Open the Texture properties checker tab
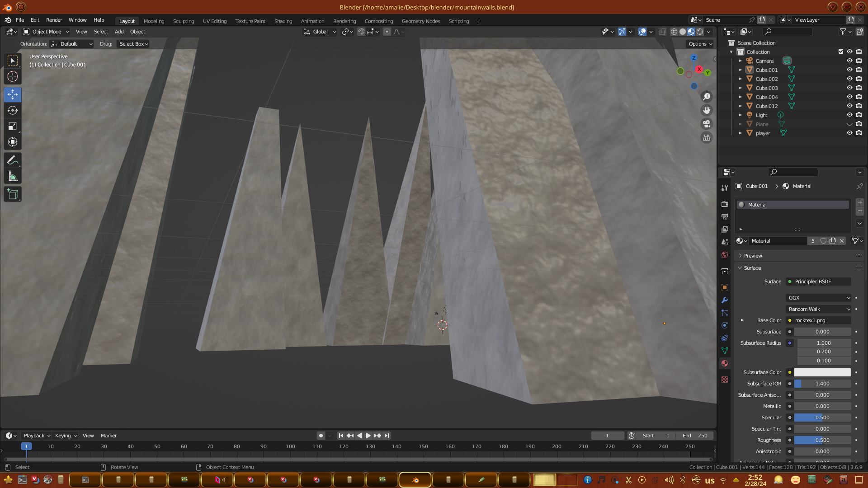 pos(725,380)
